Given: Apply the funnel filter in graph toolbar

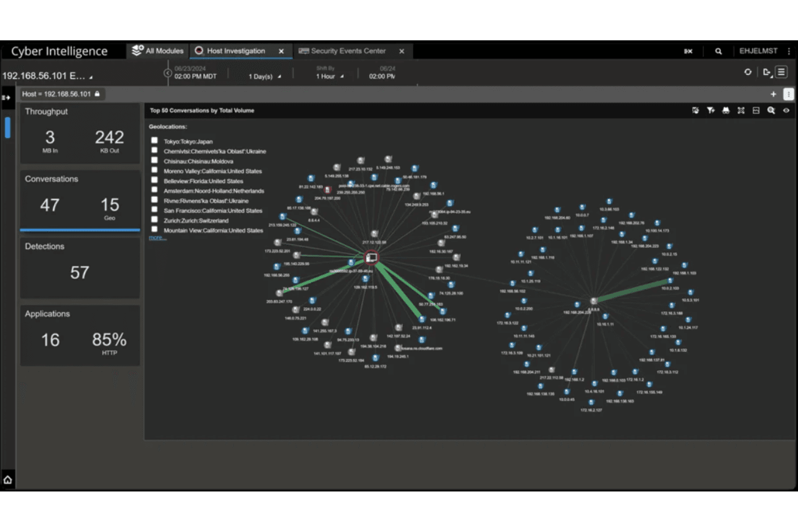Looking at the screenshot, I should (711, 110).
